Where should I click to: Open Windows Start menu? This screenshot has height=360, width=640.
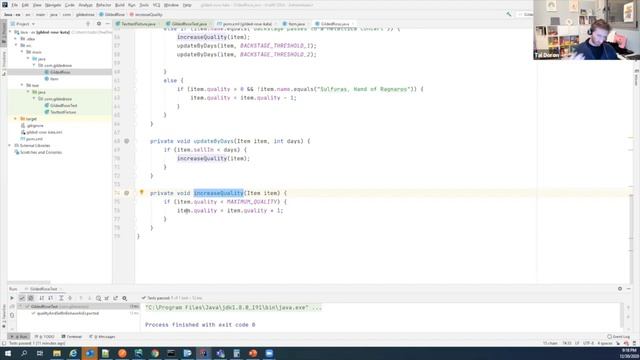[7, 353]
